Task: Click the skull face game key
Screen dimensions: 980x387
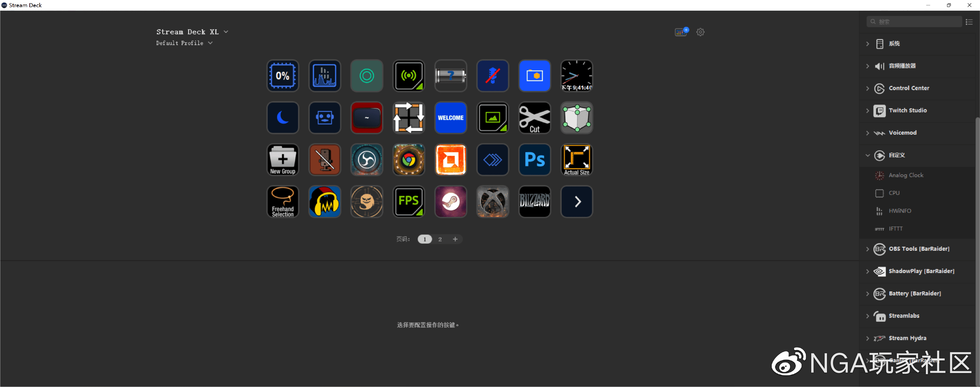Action: coord(367,201)
